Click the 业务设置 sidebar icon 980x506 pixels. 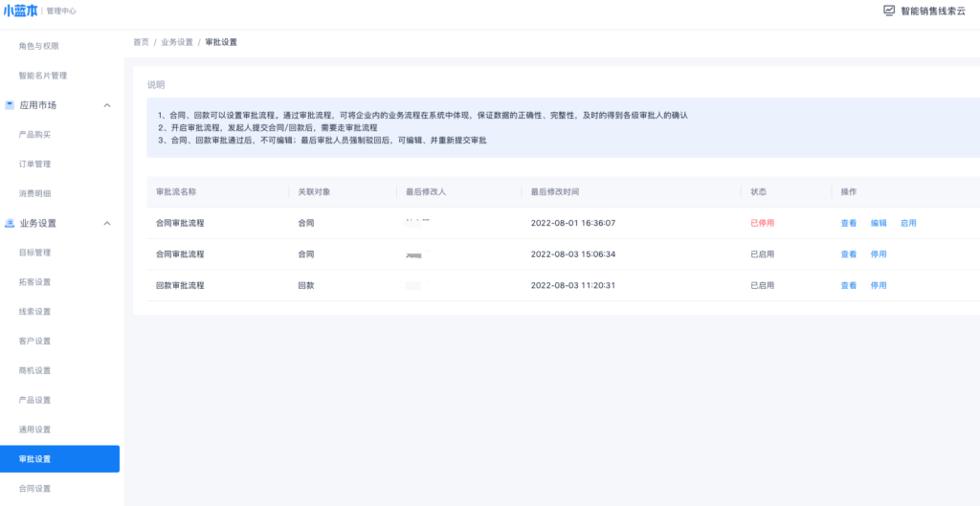pos(9,224)
